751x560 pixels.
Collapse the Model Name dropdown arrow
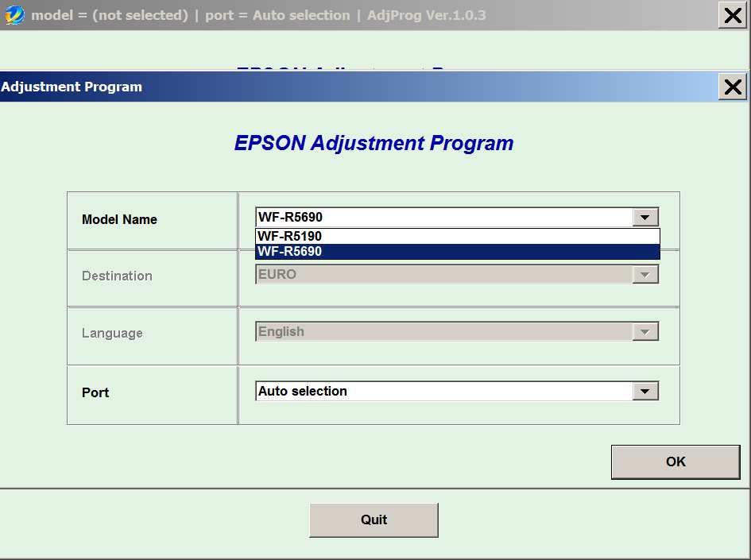click(645, 218)
